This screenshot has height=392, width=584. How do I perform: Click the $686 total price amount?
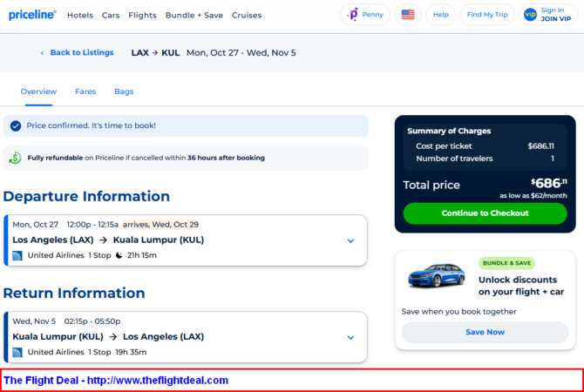pyautogui.click(x=549, y=183)
